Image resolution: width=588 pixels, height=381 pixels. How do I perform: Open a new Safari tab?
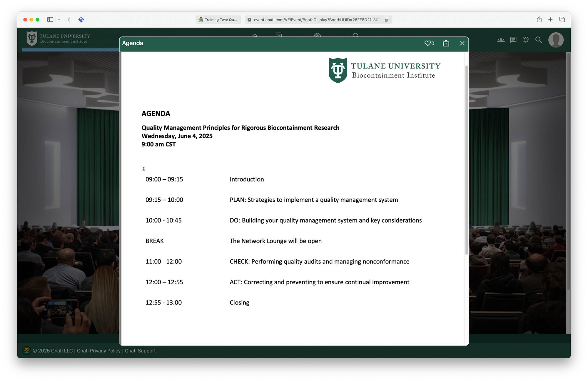tap(550, 19)
